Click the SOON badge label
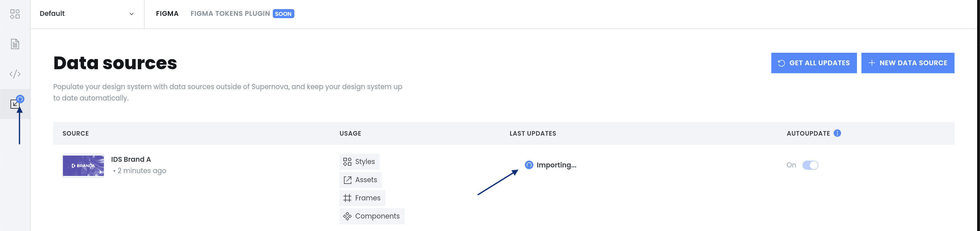The image size is (980, 231). tap(284, 14)
